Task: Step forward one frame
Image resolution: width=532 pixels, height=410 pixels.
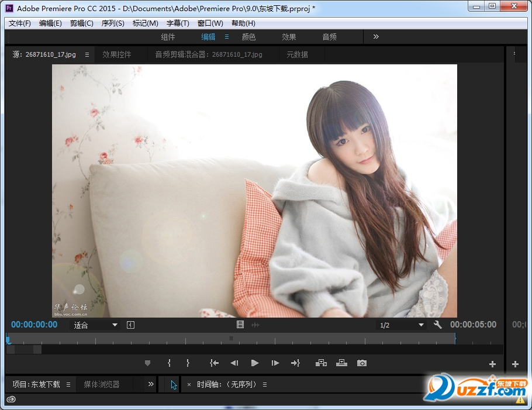Action: [275, 363]
